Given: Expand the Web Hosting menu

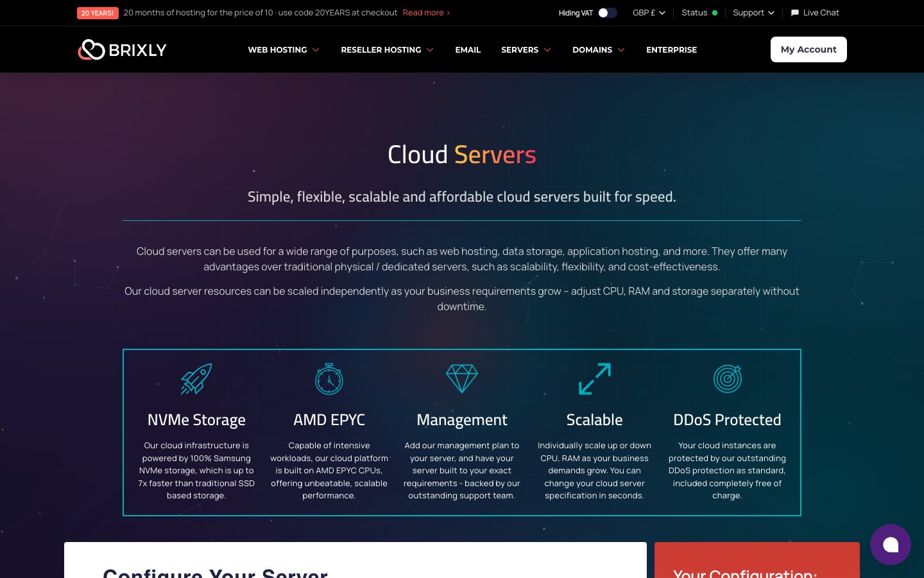Looking at the screenshot, I should point(284,49).
